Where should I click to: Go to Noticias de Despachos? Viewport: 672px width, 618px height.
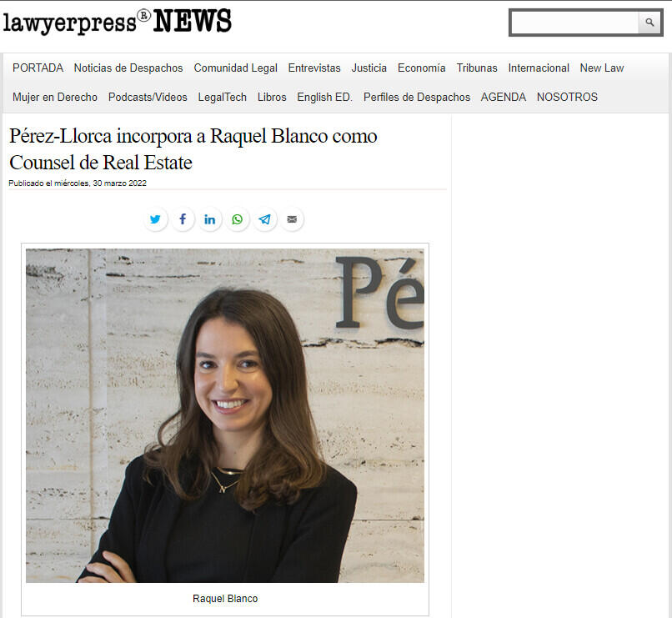pyautogui.click(x=128, y=68)
